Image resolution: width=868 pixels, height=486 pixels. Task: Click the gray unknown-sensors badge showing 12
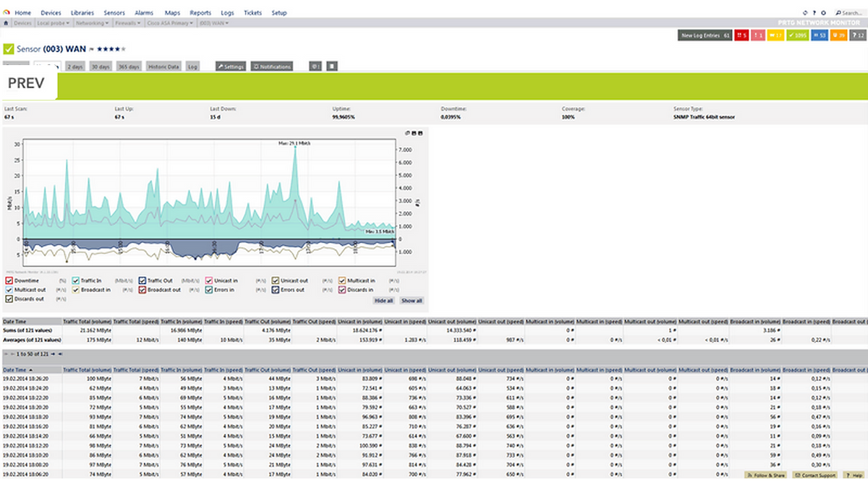856,35
